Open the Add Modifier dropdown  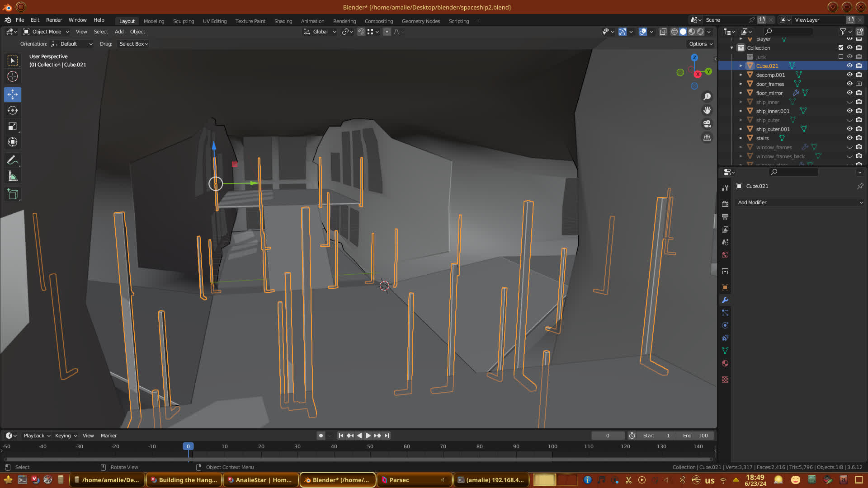(x=800, y=202)
